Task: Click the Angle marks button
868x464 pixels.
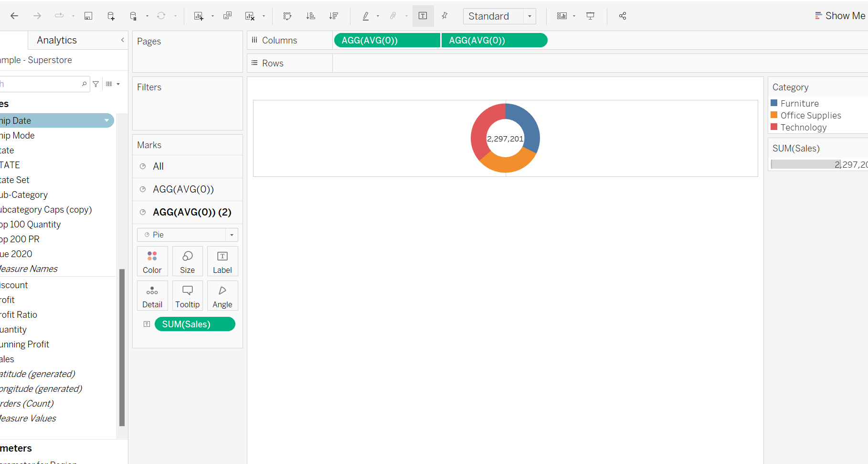Action: [x=222, y=295]
